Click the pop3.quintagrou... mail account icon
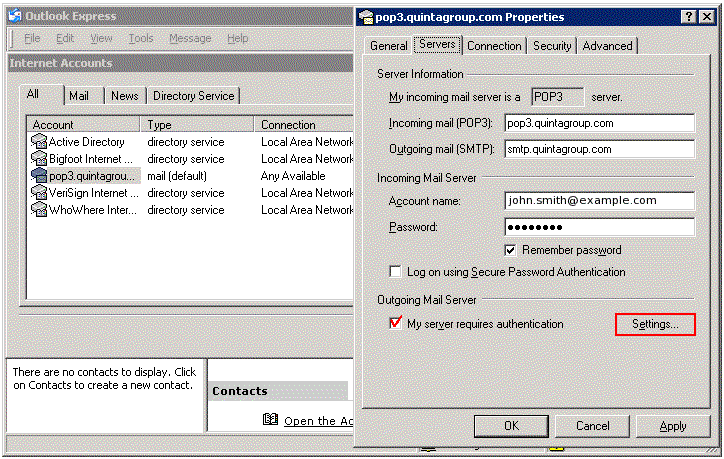Screen dimensions: 724x459 [39, 175]
